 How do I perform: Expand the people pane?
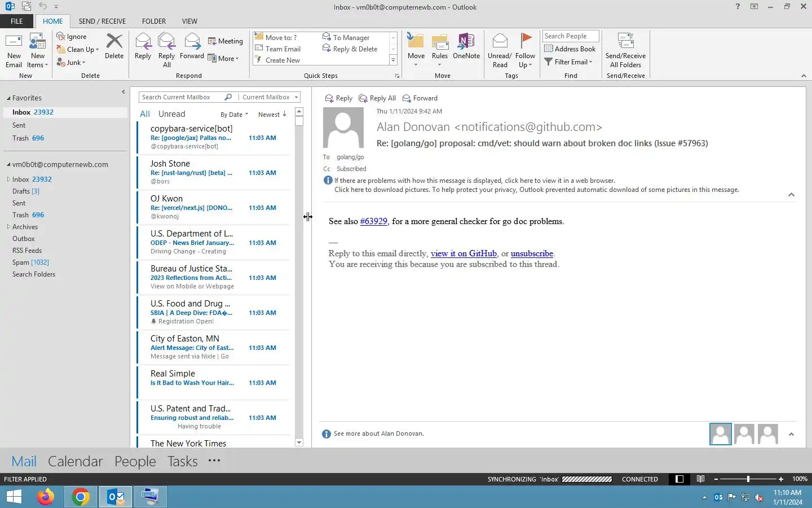coord(791,434)
